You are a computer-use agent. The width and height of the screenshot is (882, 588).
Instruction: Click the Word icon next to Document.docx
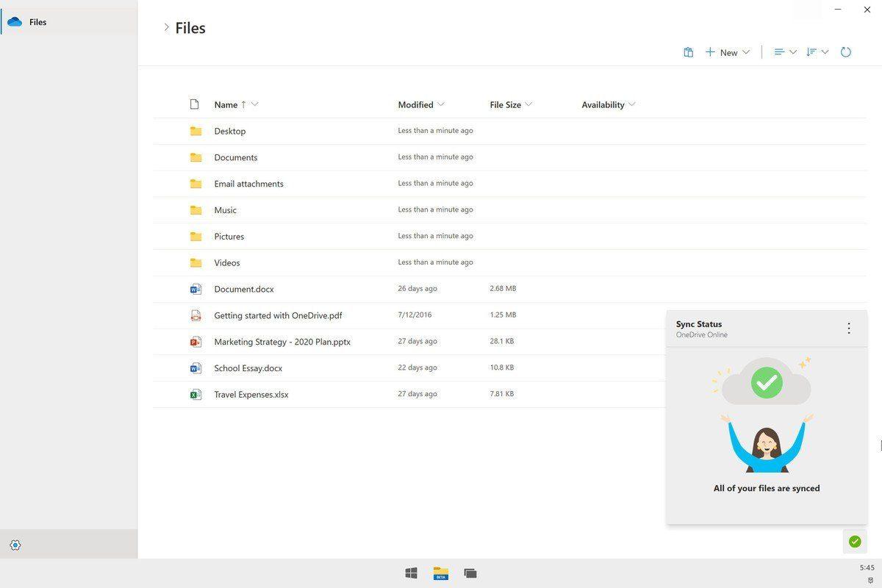(196, 289)
